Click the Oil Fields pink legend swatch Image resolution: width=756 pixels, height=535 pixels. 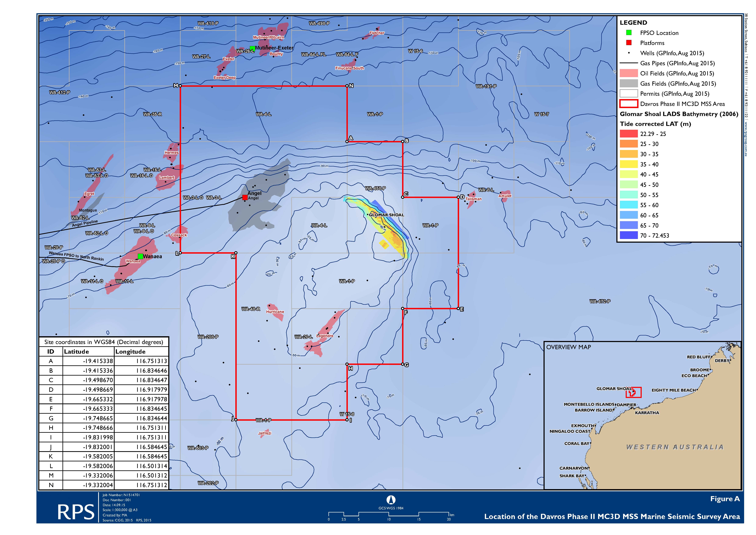pyautogui.click(x=629, y=73)
